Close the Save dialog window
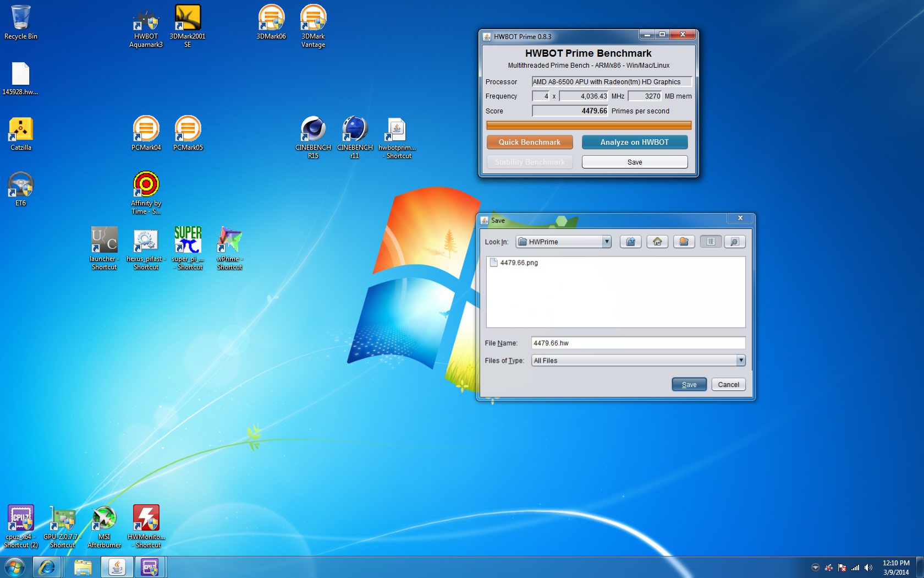 [x=740, y=218]
